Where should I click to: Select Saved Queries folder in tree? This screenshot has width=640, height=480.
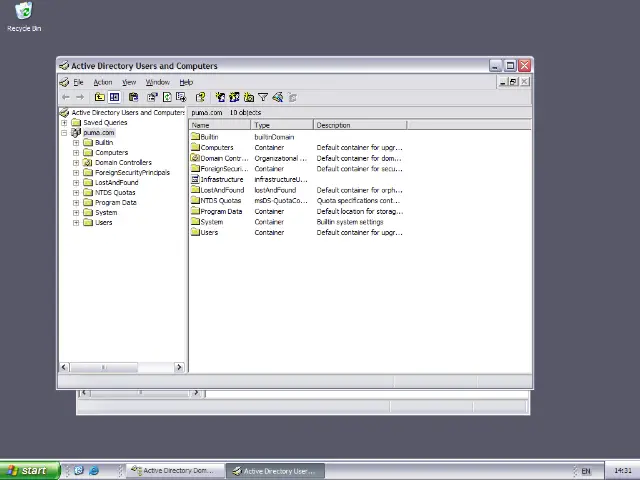[105, 122]
